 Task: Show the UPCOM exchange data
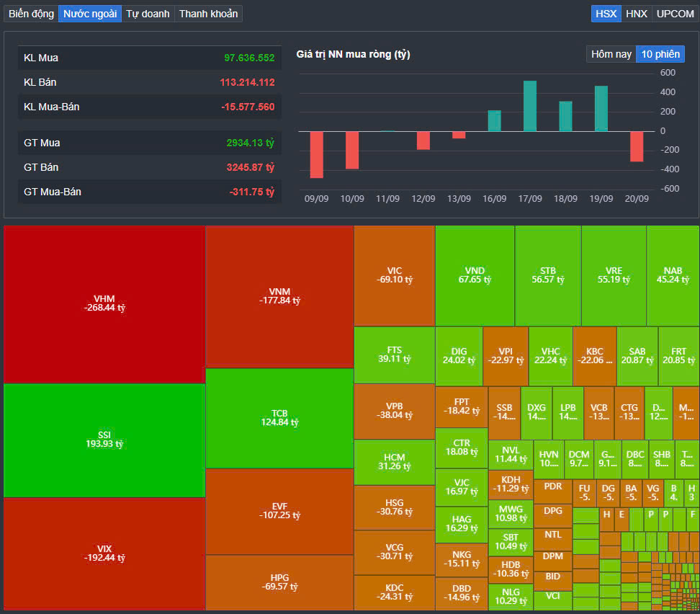(675, 14)
